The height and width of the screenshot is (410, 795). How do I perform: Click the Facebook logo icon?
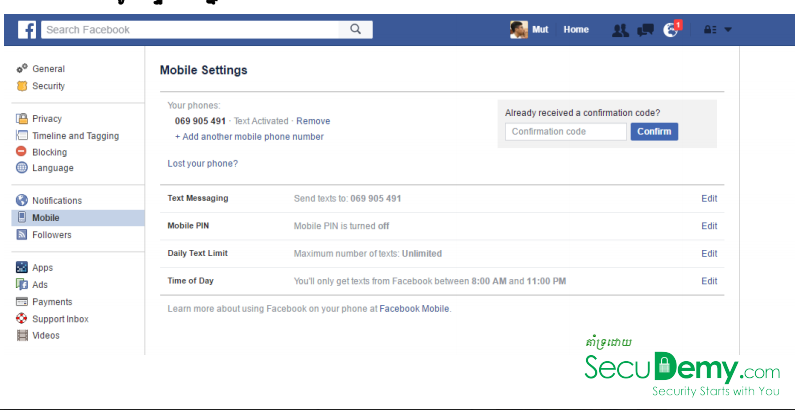pos(27,29)
